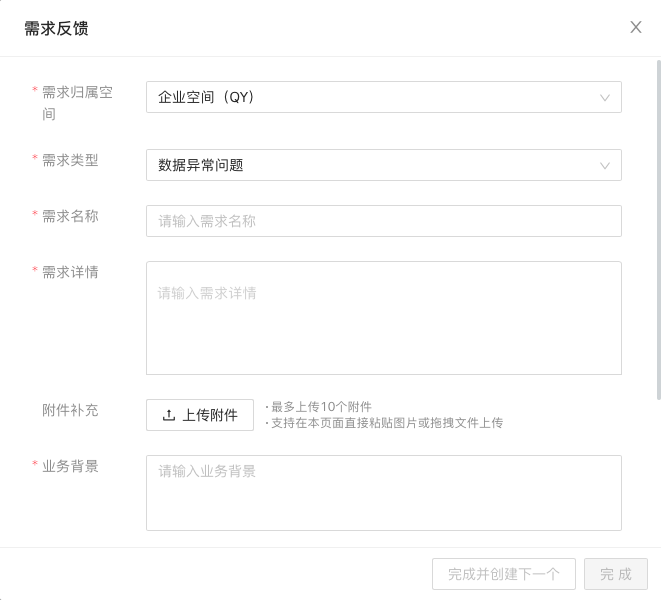This screenshot has width=661, height=600.
Task: Click the 需求详情 label
Action: 70,272
